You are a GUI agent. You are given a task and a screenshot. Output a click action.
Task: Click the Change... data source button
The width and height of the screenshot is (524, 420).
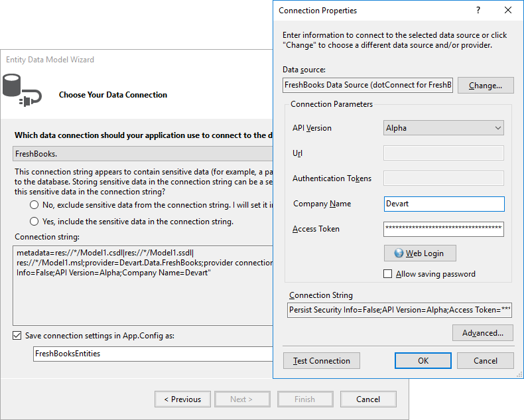pyautogui.click(x=485, y=86)
